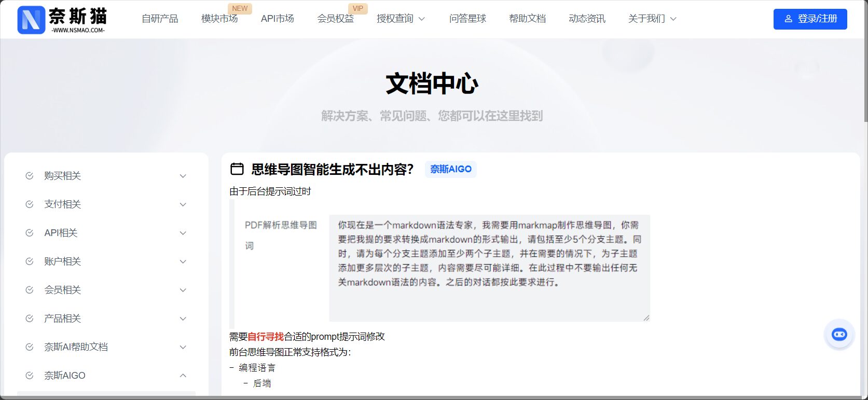Click subtitle 解决方案、常见问题、您都可以在这里找到
868x400 pixels.
pyautogui.click(x=432, y=116)
